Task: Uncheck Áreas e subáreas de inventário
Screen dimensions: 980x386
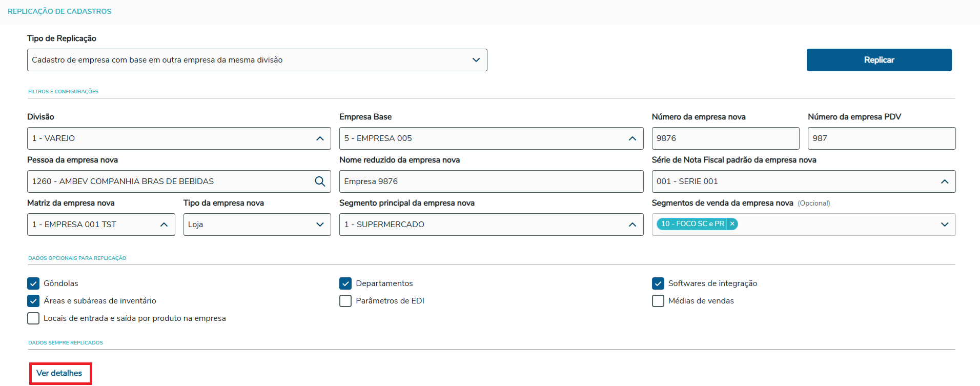Action: coord(33,301)
